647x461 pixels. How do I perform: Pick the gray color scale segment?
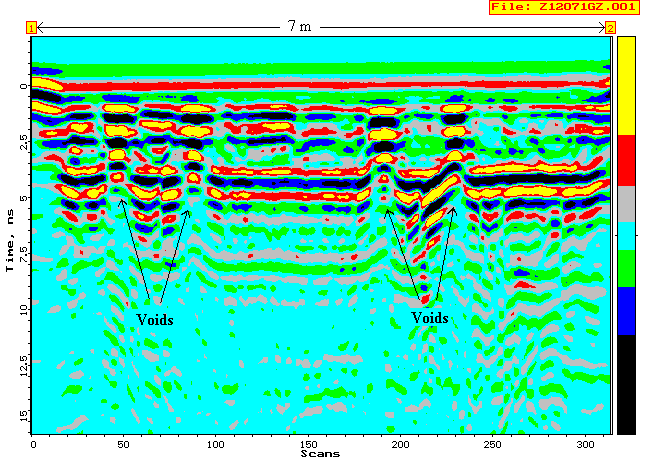coord(627,204)
